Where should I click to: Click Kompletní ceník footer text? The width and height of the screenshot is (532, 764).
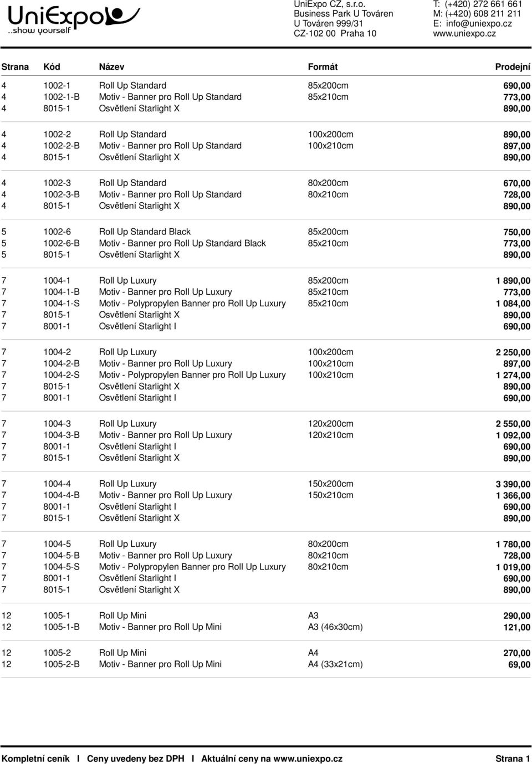[x=35, y=758]
